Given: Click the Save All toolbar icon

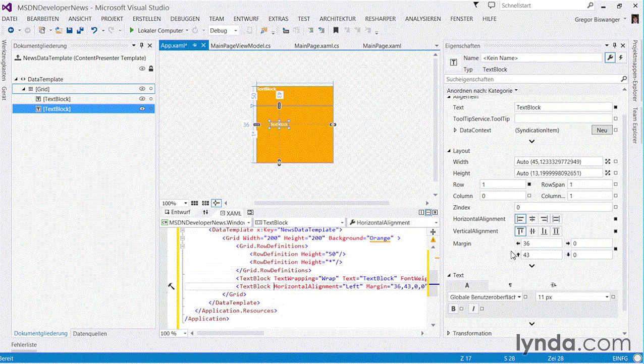Looking at the screenshot, I should coord(80,30).
